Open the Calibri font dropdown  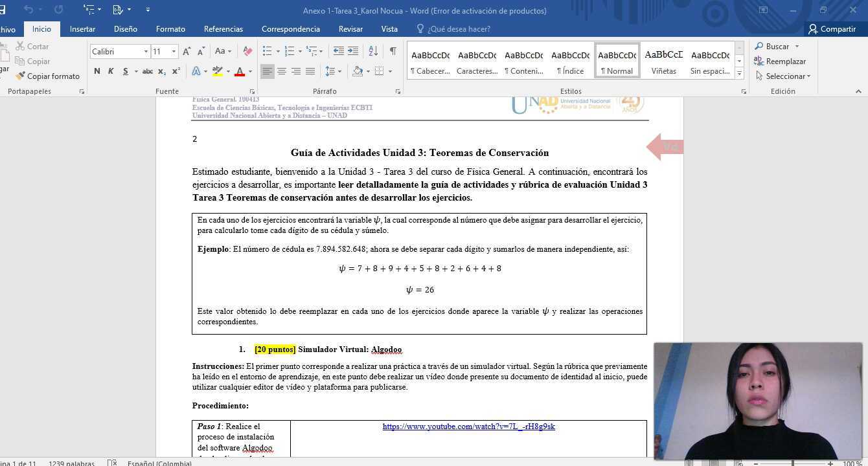click(x=146, y=51)
